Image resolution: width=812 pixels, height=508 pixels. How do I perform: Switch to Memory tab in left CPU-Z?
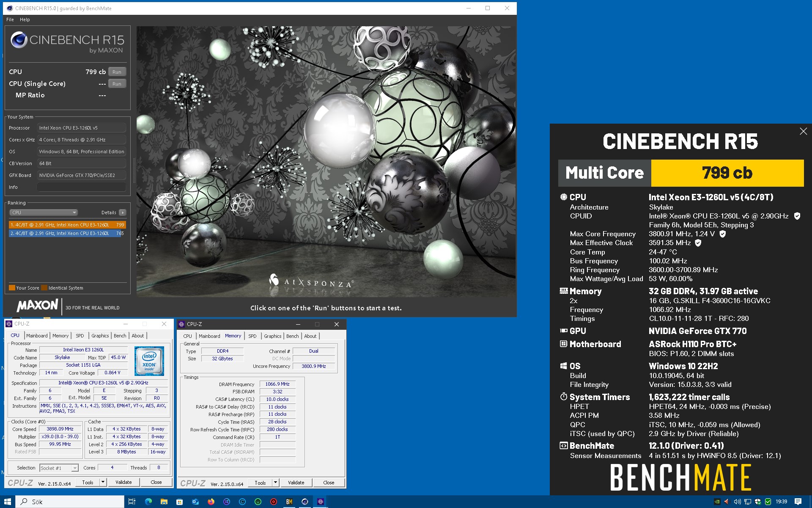click(x=60, y=336)
